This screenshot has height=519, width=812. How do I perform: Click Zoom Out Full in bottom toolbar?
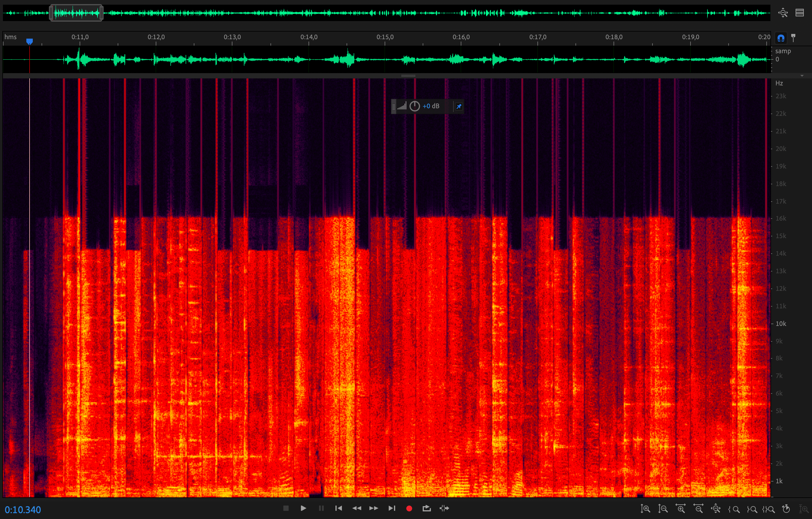click(716, 508)
